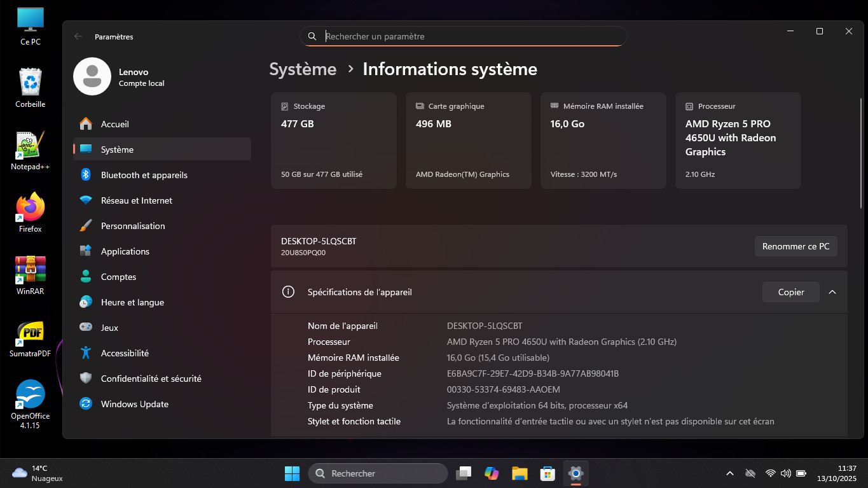Select the Personnalisation paintbrush icon
This screenshot has height=488, width=868.
point(86,226)
